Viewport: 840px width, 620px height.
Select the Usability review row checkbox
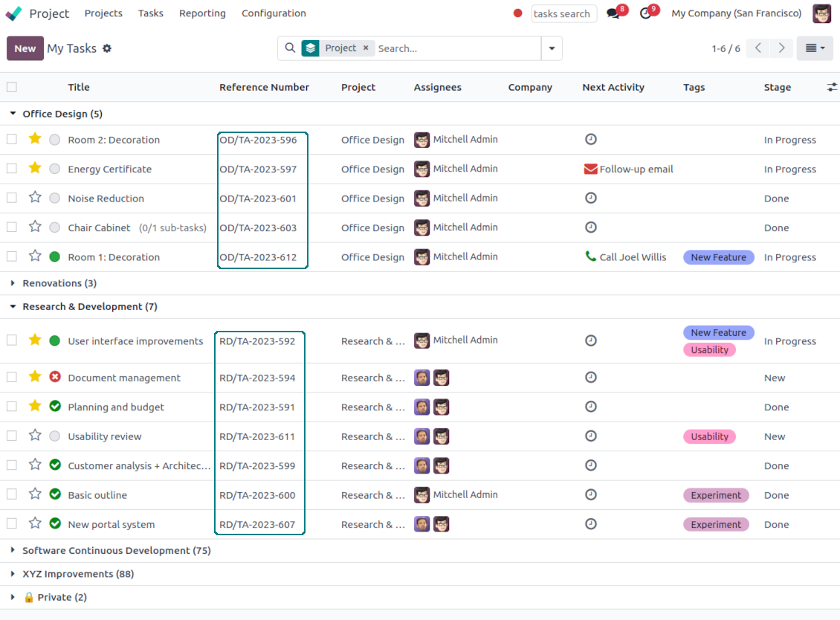click(x=12, y=436)
